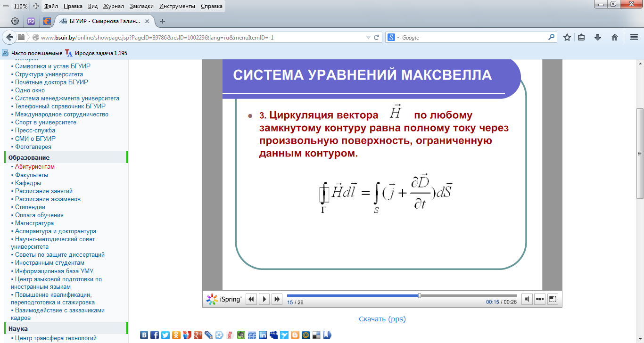Open the URL history dropdown arrow
This screenshot has height=343, width=644.
coord(368,38)
